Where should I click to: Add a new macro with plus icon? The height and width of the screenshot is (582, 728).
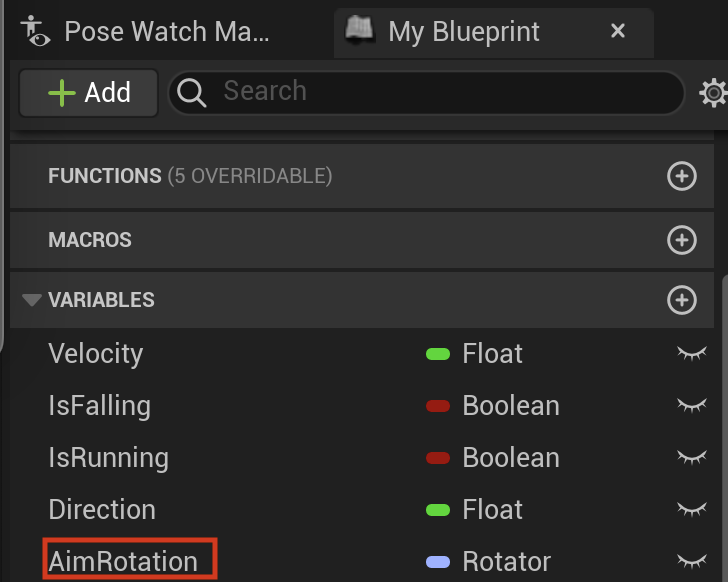point(682,240)
